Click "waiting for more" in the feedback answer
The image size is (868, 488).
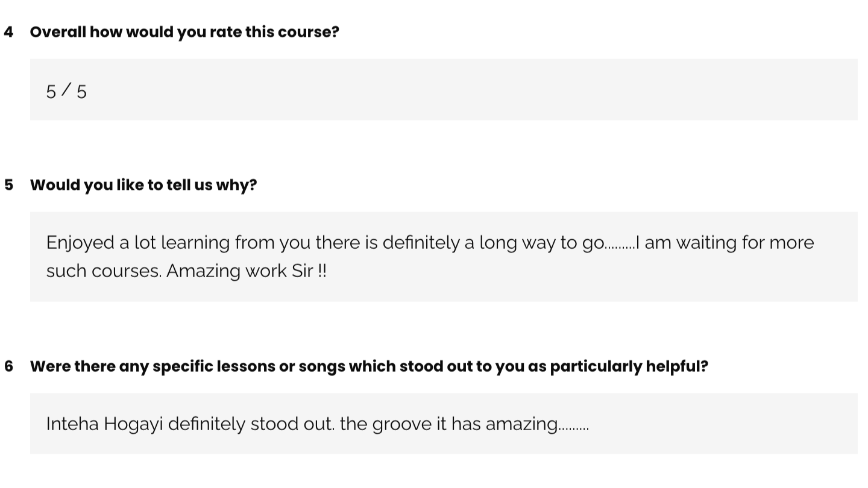point(744,243)
